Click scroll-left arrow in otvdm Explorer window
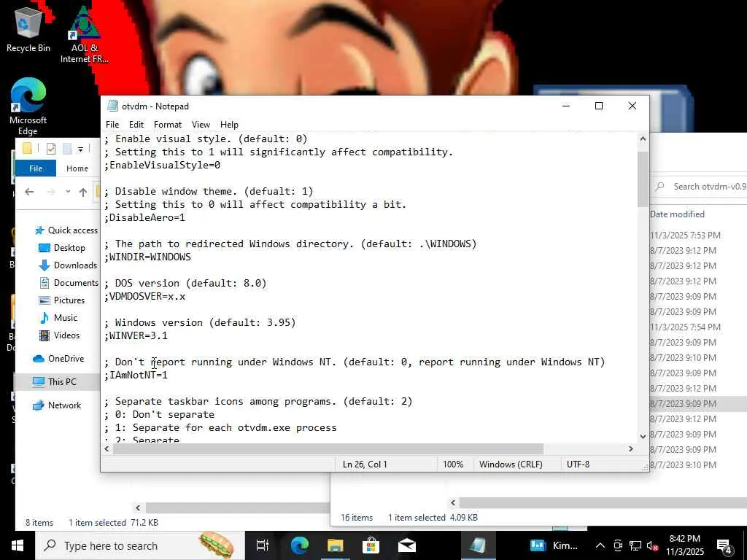The image size is (747, 560). [453, 502]
